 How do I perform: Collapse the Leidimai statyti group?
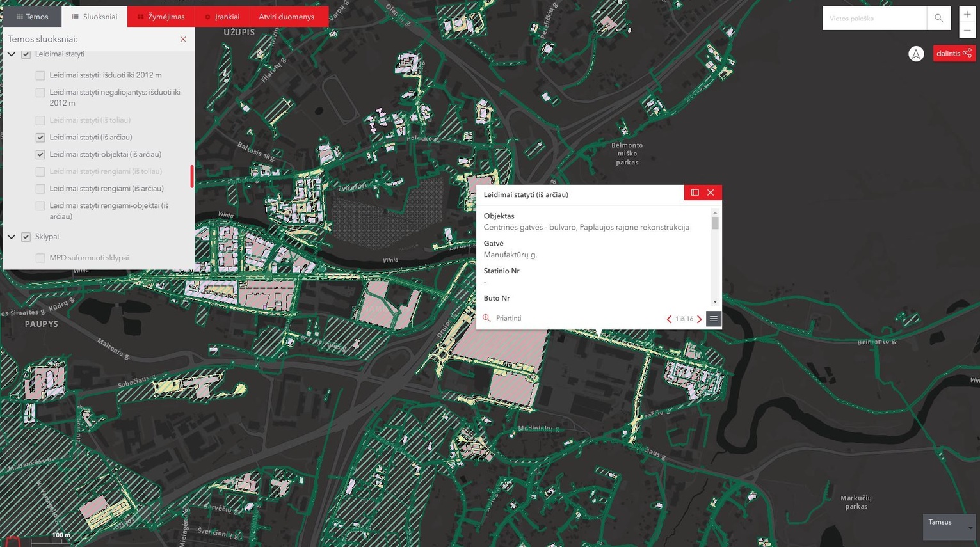pos(12,54)
